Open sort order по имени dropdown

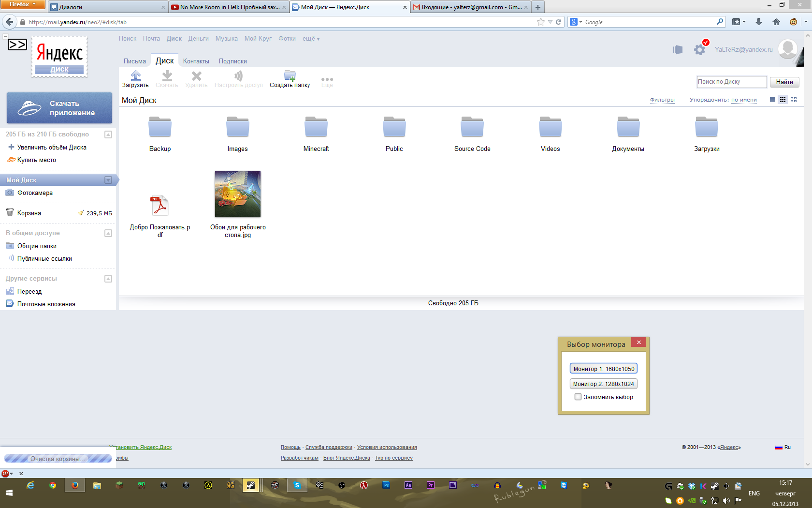[x=744, y=100]
